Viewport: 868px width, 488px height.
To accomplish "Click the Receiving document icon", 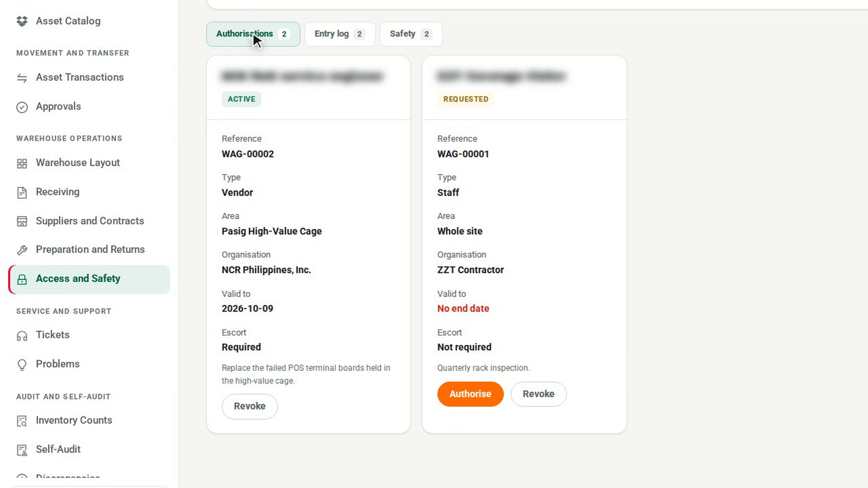I will pyautogui.click(x=22, y=192).
